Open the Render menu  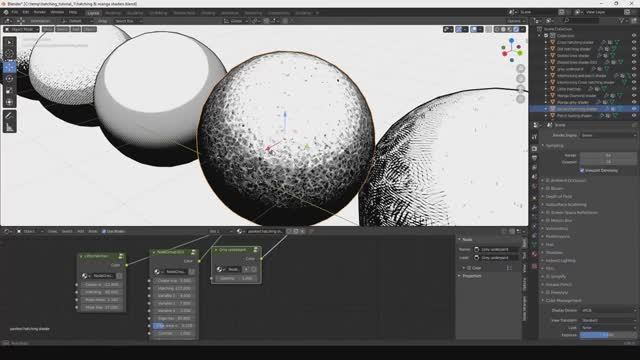coord(40,12)
